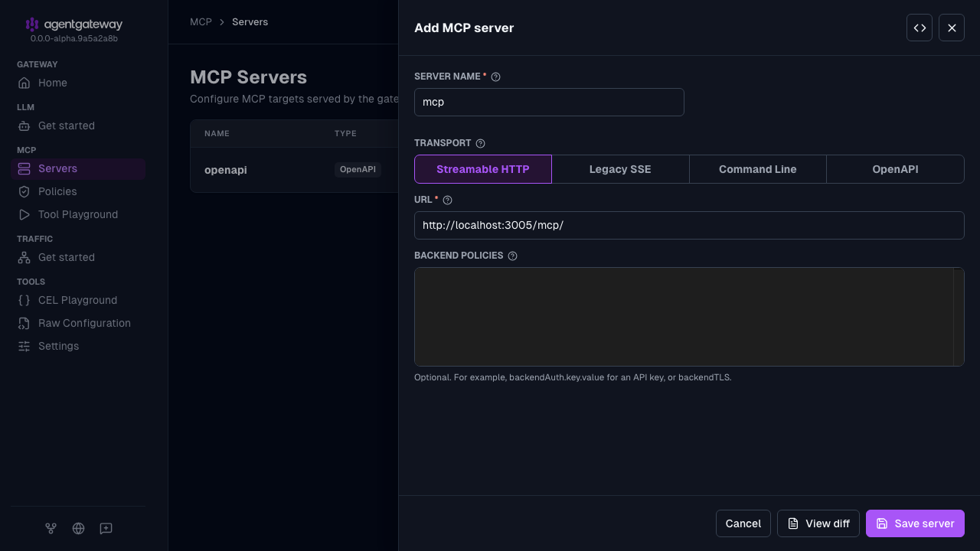
Task: Click the NAME column header
Action: tap(217, 133)
